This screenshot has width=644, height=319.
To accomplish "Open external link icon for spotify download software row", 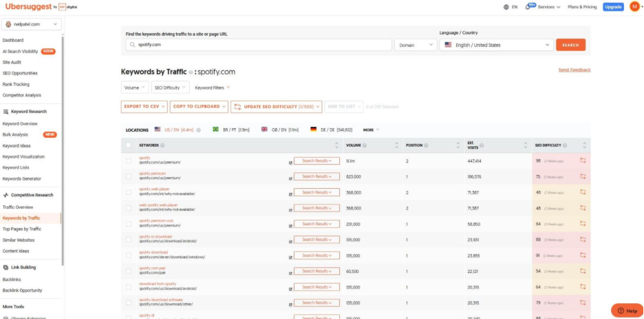I will click(x=291, y=305).
